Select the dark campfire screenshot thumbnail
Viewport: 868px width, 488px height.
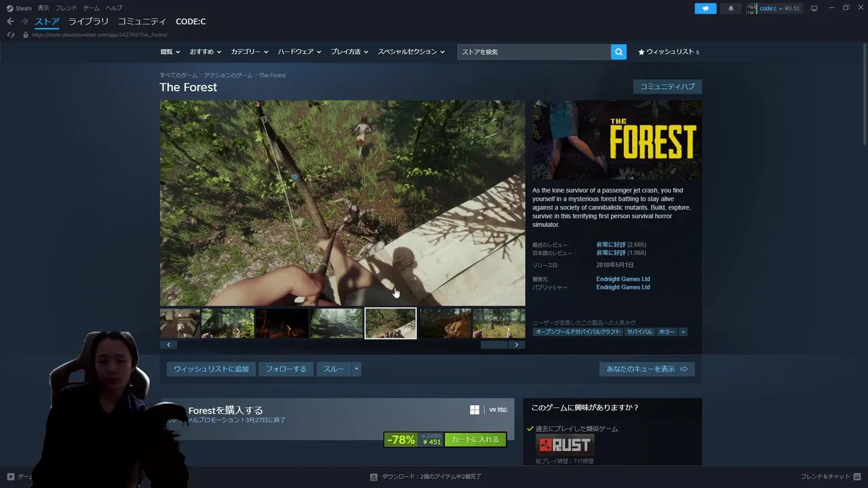282,323
